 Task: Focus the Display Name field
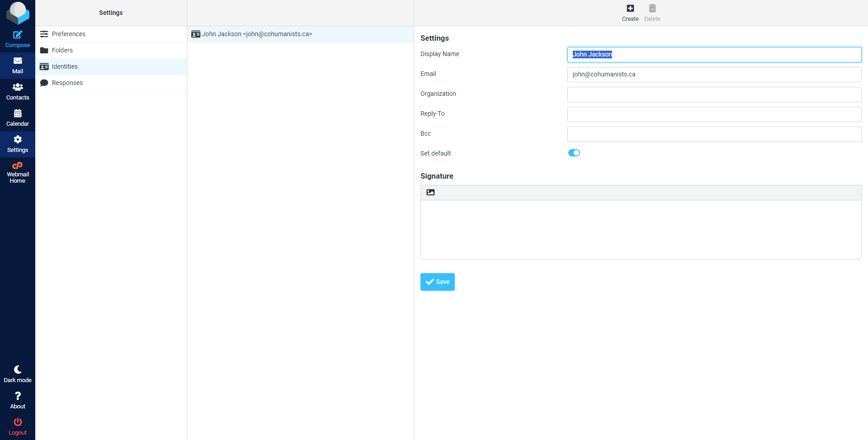click(714, 54)
